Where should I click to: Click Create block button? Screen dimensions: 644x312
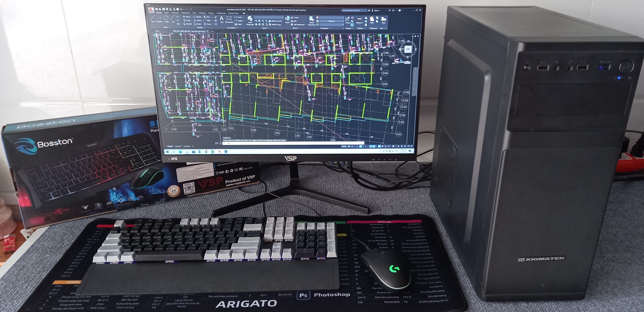295,18
